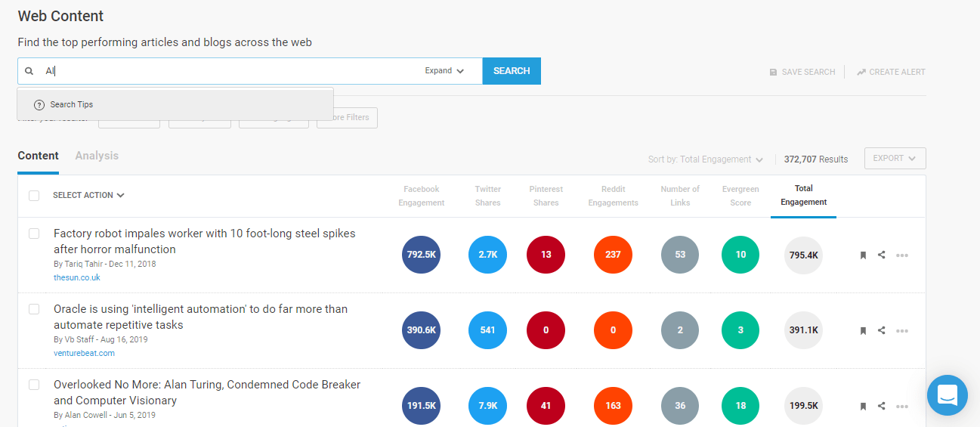The height and width of the screenshot is (427, 980).
Task: Select the Oracle article checkbox
Action: point(34,309)
